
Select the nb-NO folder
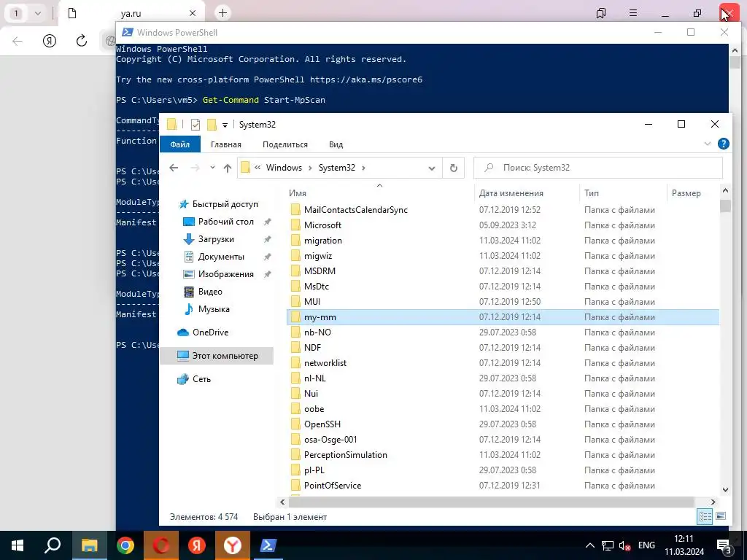tap(317, 332)
